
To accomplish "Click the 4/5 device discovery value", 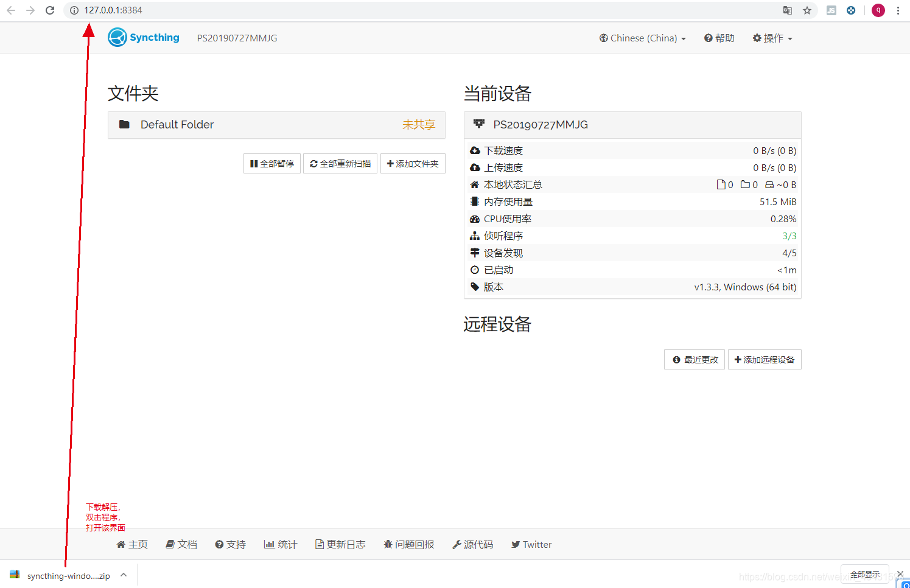I will point(789,253).
